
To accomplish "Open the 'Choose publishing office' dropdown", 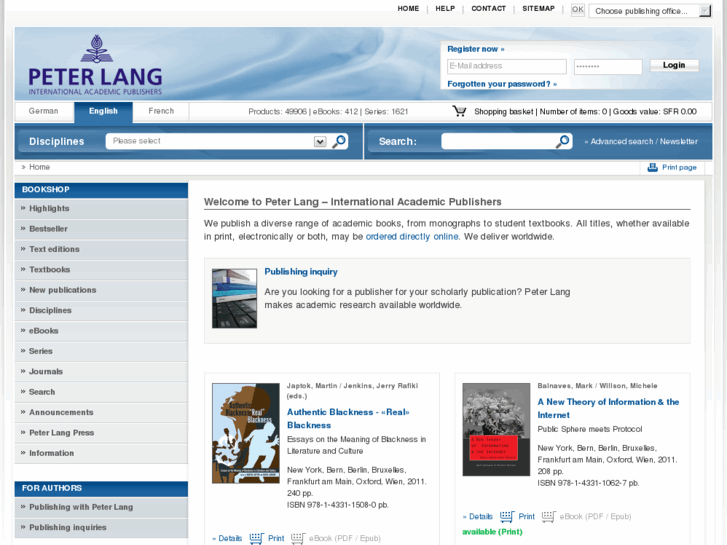I will click(x=650, y=11).
